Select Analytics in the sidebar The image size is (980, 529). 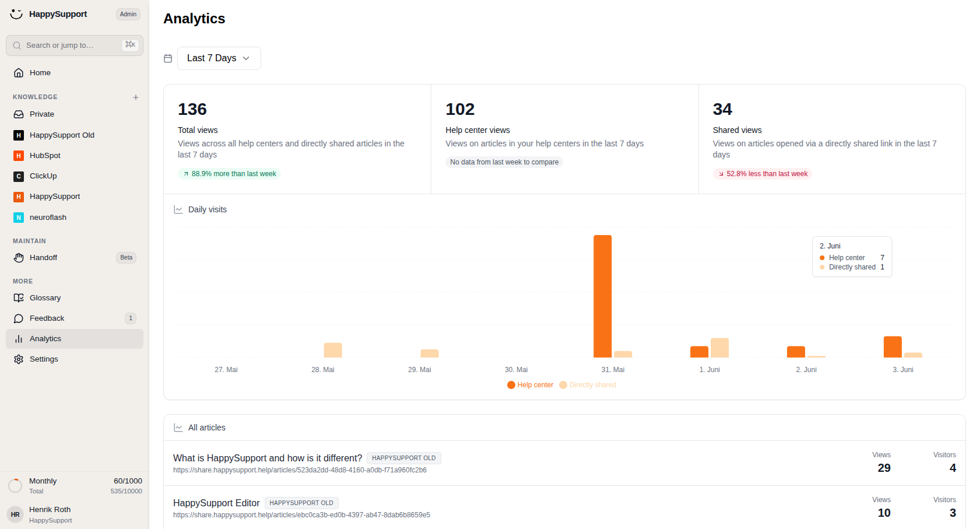tap(75, 339)
